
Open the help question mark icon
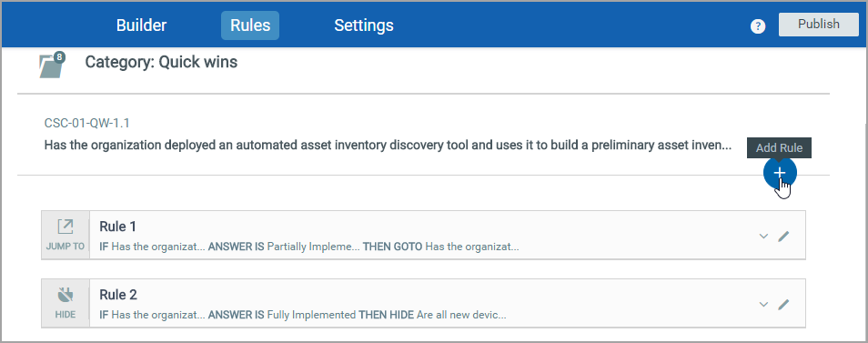[x=758, y=26]
